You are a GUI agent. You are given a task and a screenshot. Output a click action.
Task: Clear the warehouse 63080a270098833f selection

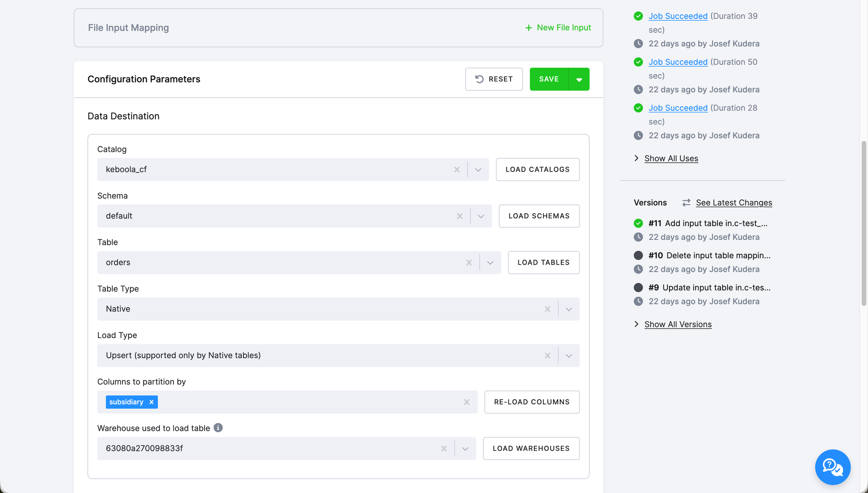[x=444, y=449]
